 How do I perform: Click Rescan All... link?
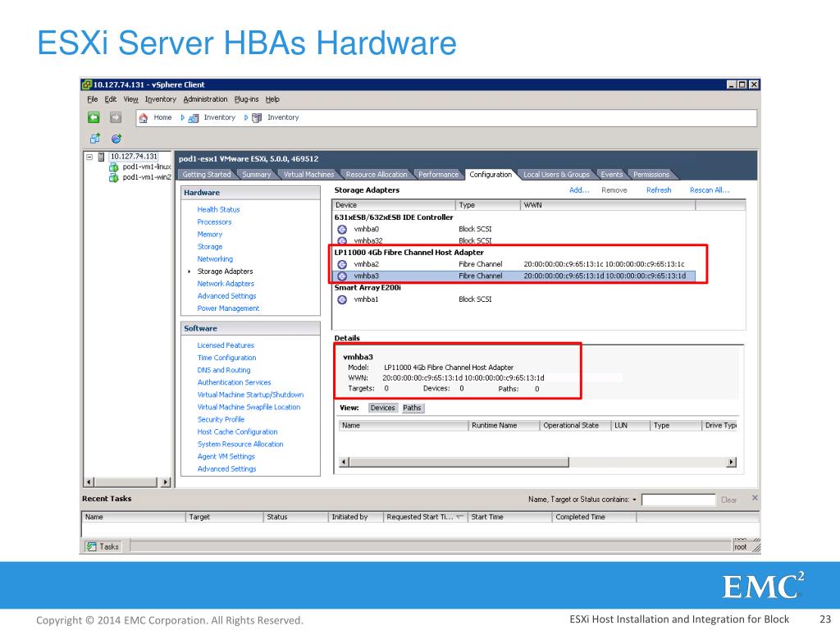pyautogui.click(x=710, y=190)
